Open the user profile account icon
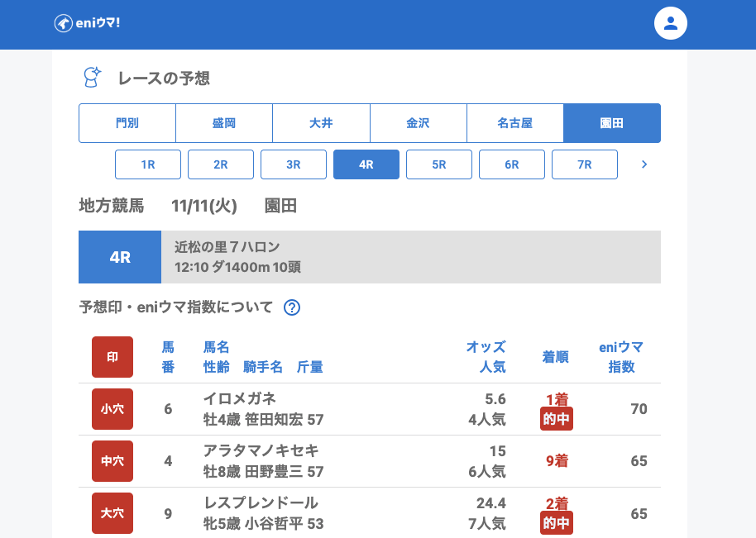 tap(671, 23)
